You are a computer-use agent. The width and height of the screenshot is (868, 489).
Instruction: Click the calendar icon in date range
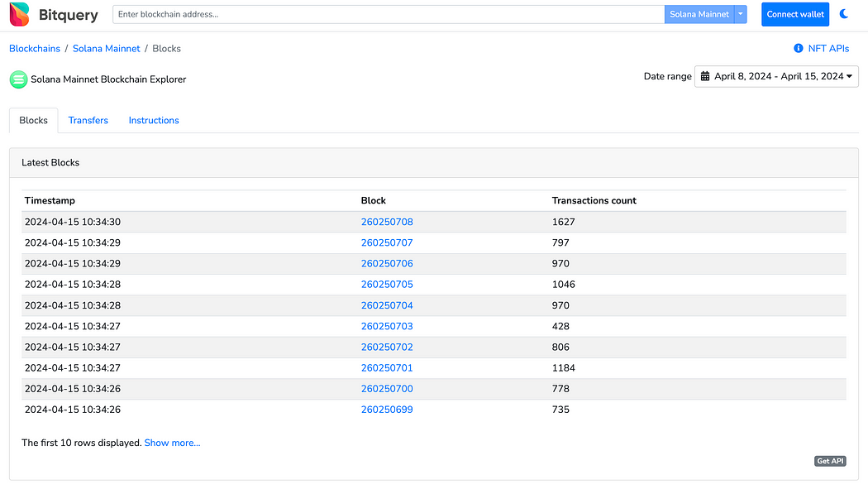[x=704, y=76]
